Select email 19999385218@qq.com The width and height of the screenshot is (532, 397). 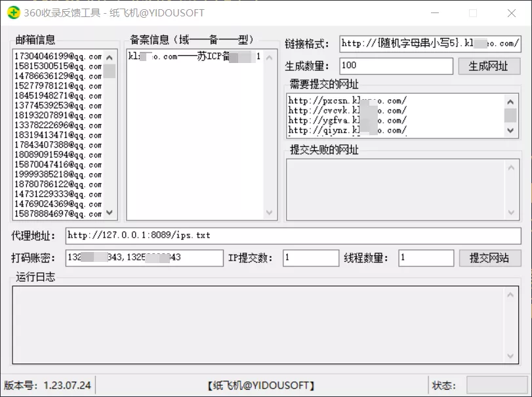point(58,175)
